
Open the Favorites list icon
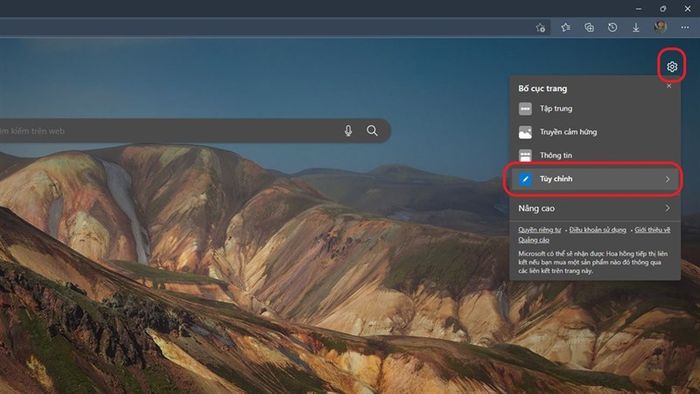(566, 28)
